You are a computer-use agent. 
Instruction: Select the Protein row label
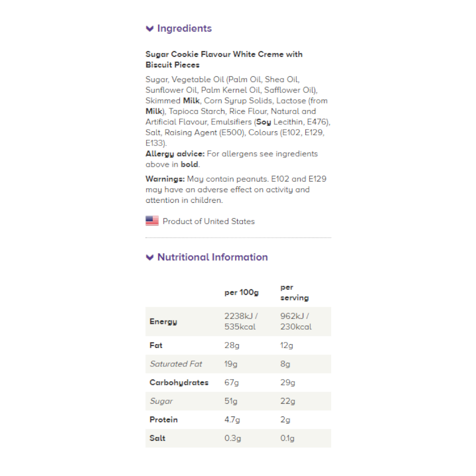pos(164,420)
